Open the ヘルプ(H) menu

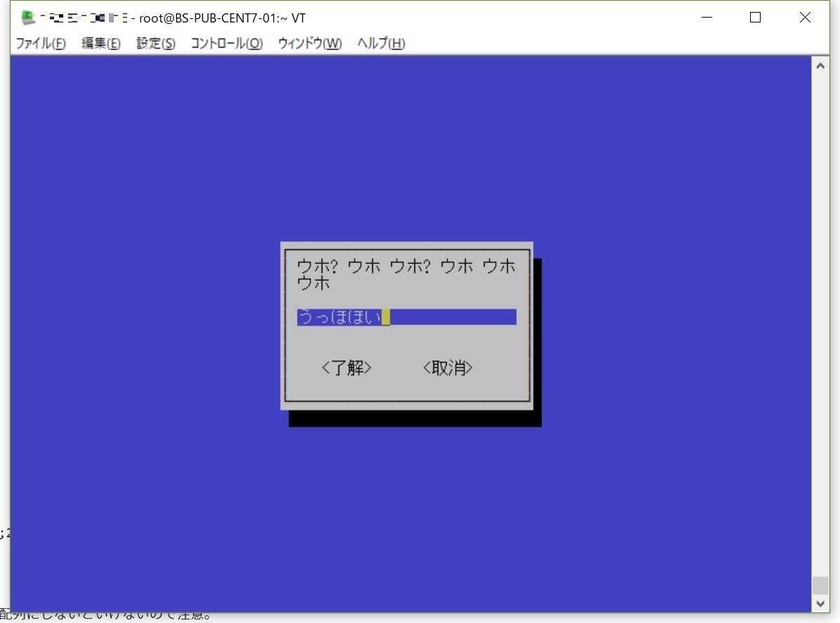(x=381, y=44)
